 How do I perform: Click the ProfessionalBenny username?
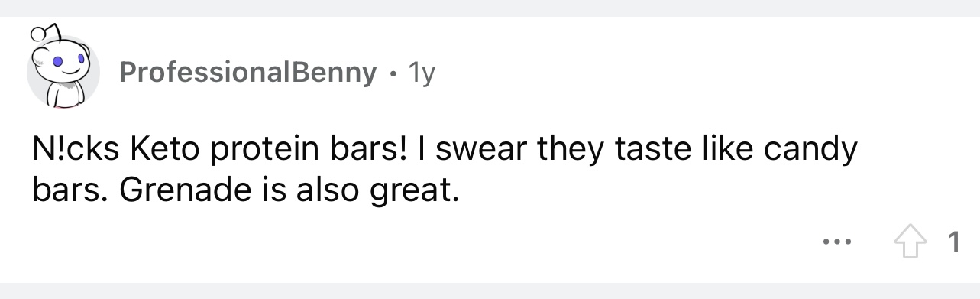[x=248, y=73]
